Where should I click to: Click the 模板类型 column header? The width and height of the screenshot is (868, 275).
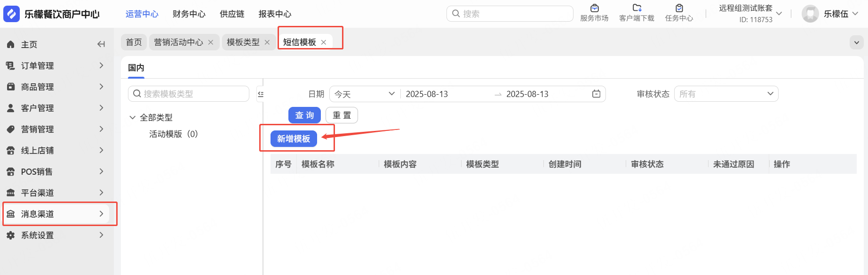tap(483, 164)
